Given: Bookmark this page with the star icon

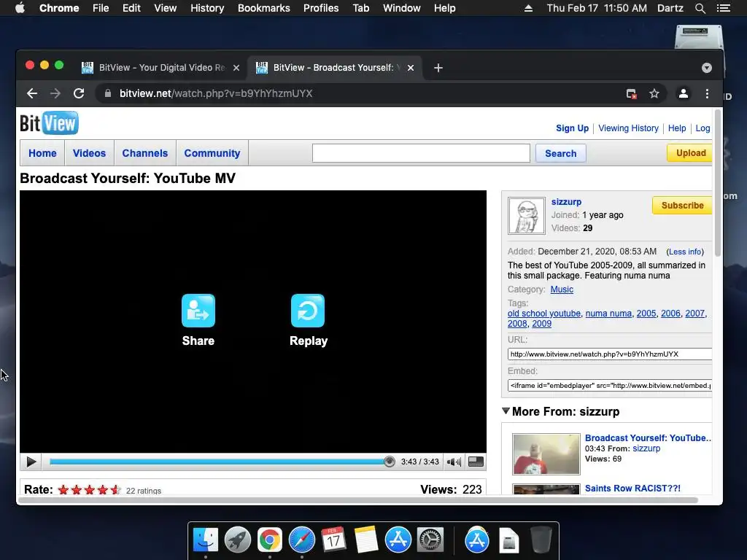Looking at the screenshot, I should pos(654,93).
